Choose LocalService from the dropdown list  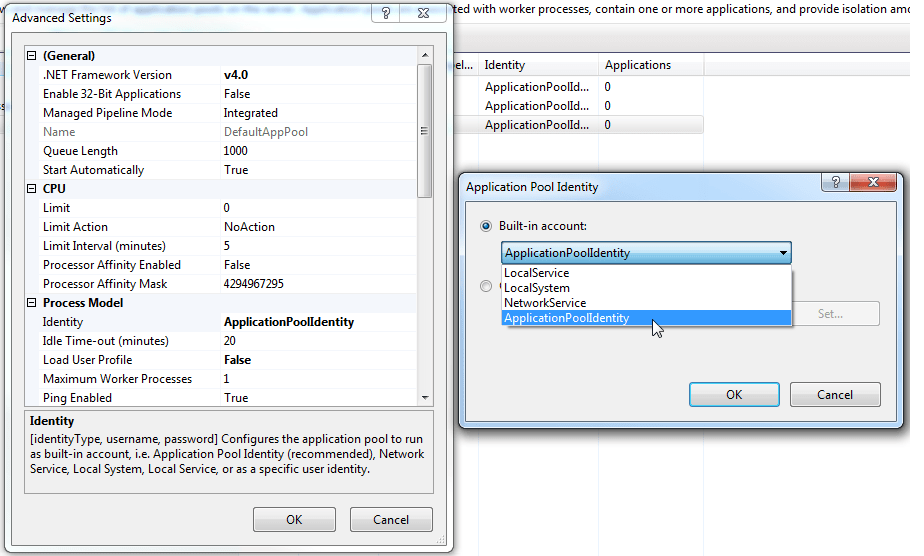[646, 273]
